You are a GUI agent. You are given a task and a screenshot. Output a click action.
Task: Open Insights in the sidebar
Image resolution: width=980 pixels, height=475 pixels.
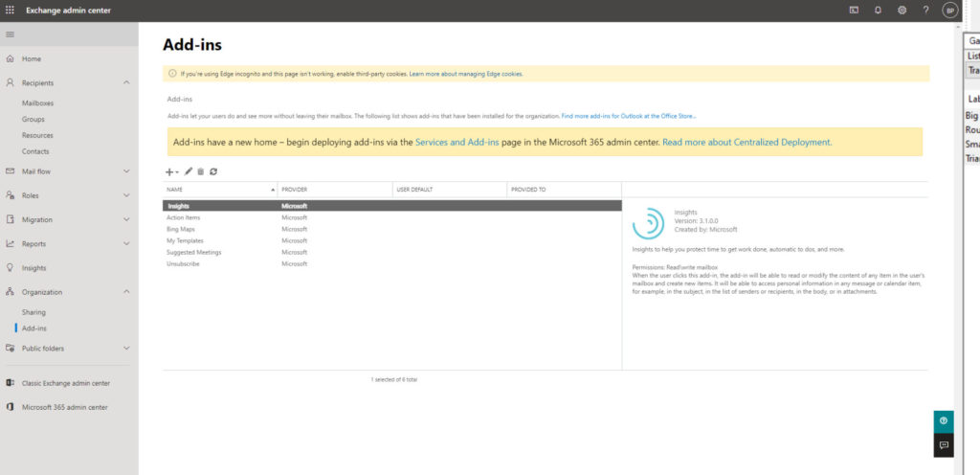[x=33, y=268]
